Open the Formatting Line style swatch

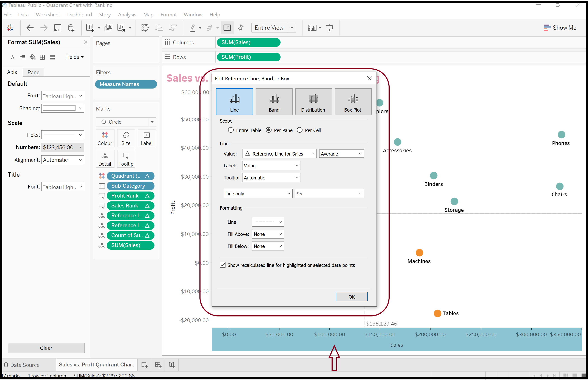pyautogui.click(x=268, y=222)
